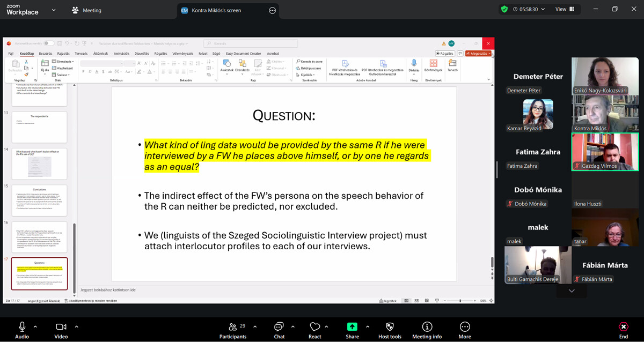
Task: Open Host tools
Action: pos(390,328)
